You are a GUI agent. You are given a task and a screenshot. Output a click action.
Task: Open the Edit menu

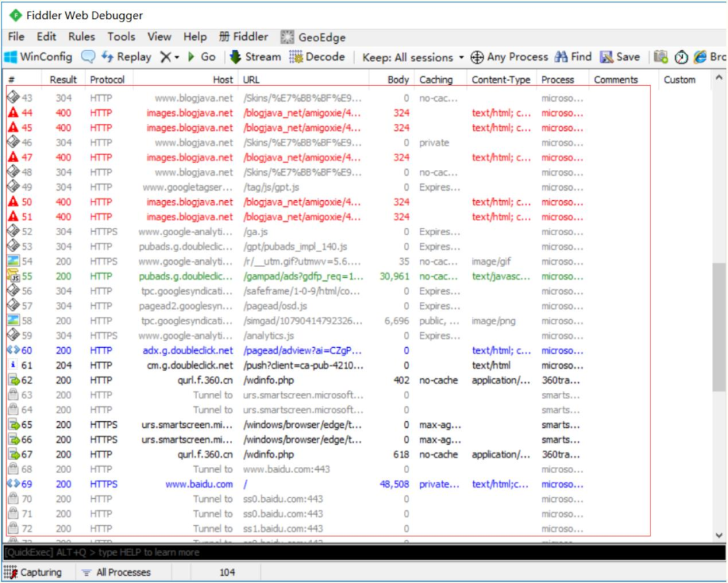(47, 36)
